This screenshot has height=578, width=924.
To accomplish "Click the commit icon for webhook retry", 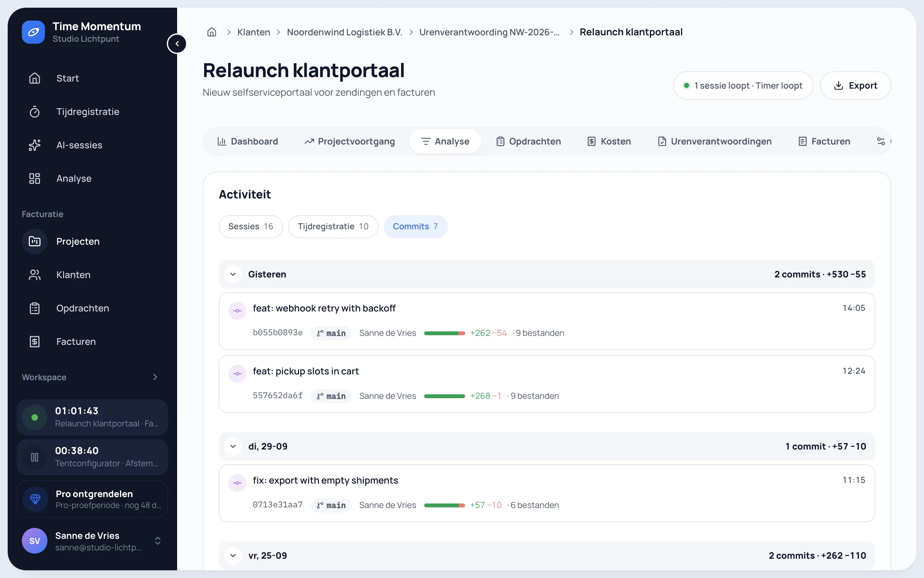I will point(237,311).
